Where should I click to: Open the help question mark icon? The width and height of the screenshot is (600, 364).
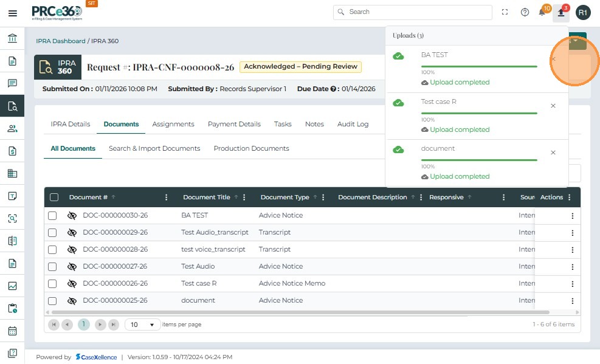525,13
